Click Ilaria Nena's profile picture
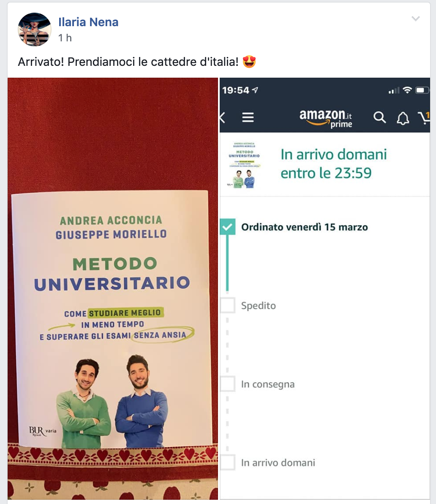Viewport: 436px width, 504px height. [34, 30]
